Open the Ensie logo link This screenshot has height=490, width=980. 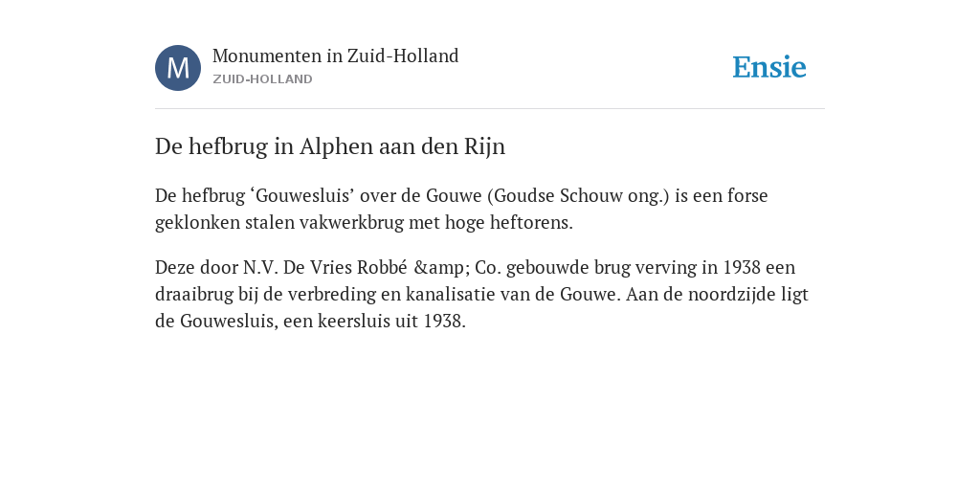pyautogui.click(x=769, y=67)
